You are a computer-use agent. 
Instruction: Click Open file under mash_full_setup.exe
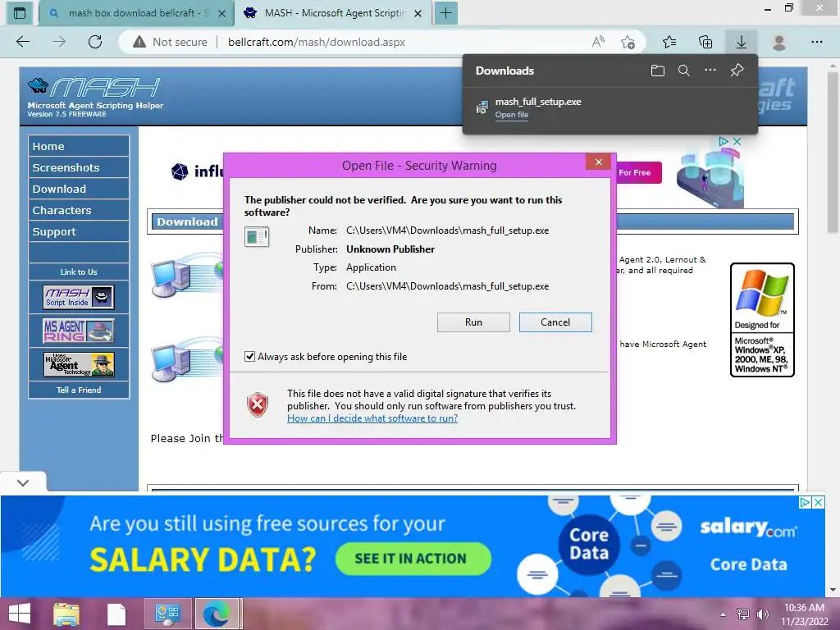tap(512, 115)
